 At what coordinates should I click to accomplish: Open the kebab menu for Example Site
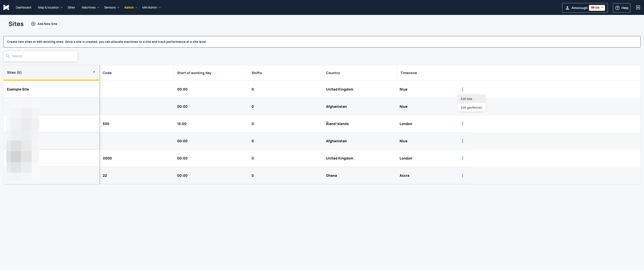pyautogui.click(x=463, y=89)
